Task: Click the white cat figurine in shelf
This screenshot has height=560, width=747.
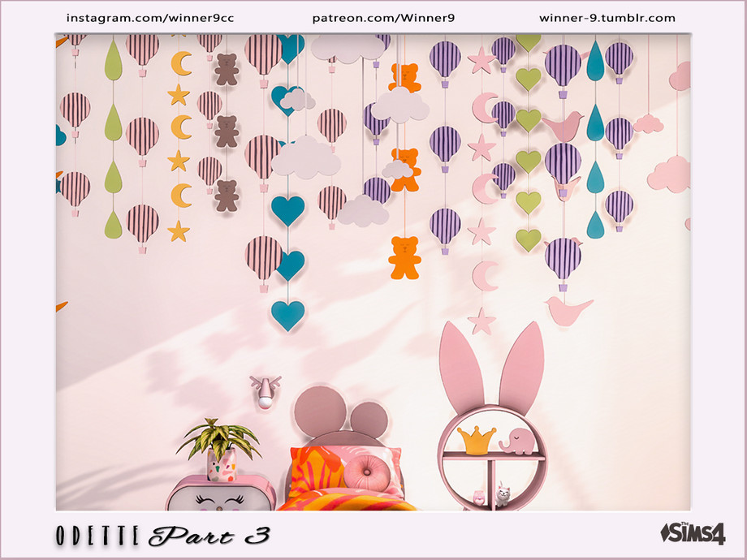Action: [x=502, y=494]
